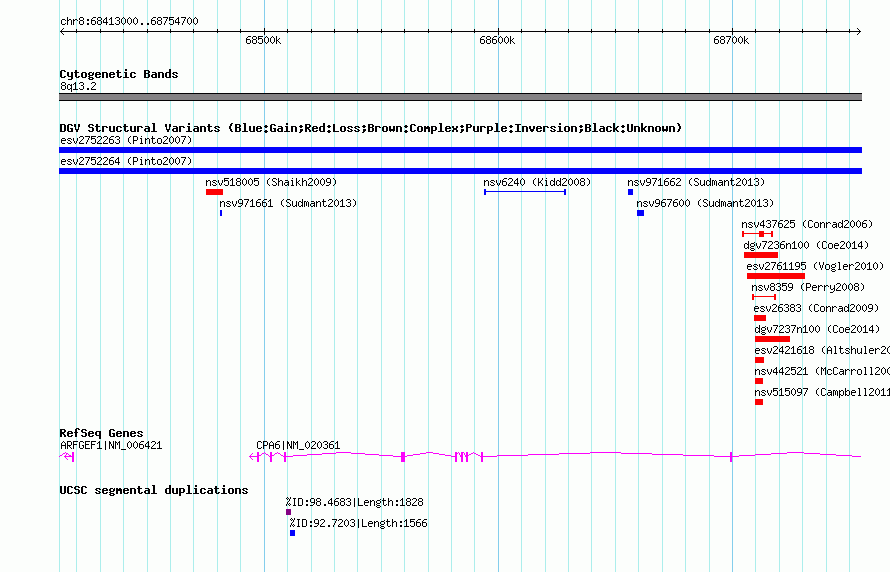Click the UCSC segmental duplications track title
This screenshot has width=890, height=572.
pos(154,490)
